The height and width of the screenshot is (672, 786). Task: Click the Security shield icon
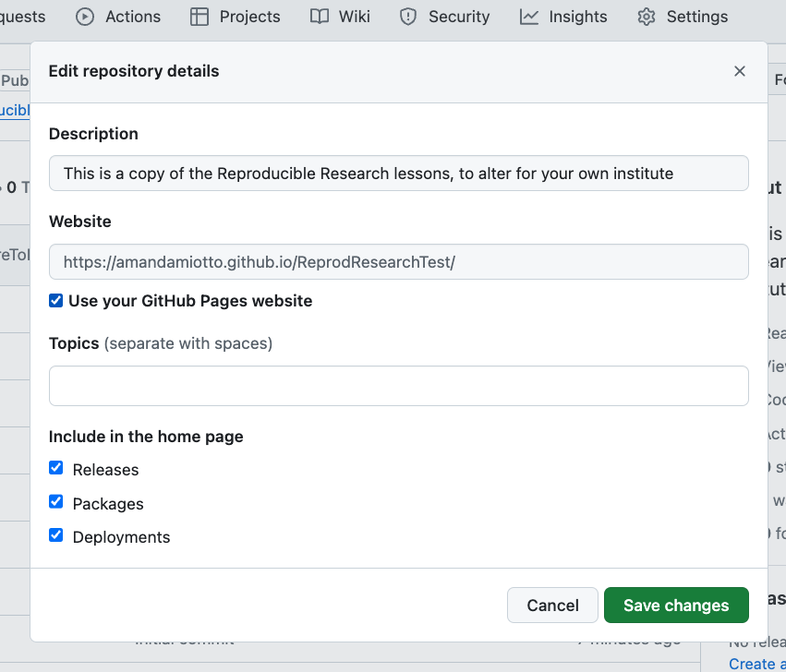click(408, 17)
